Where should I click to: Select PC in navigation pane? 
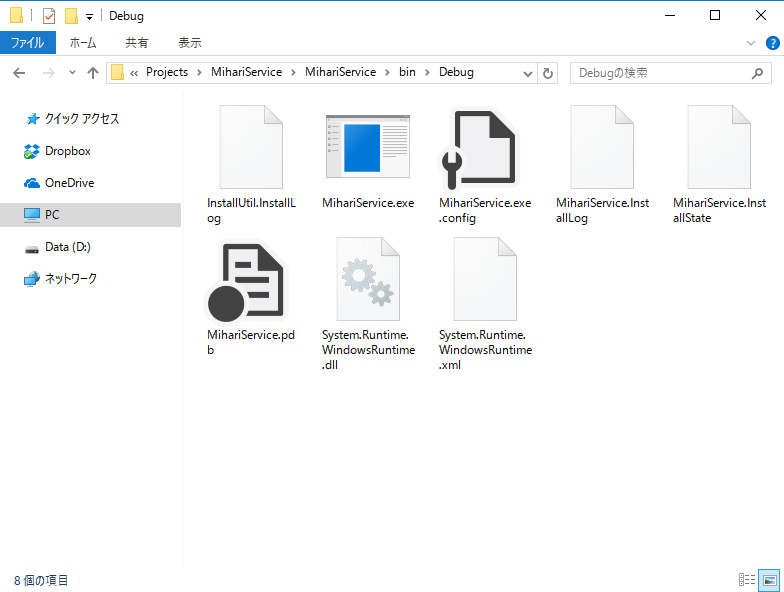(x=90, y=215)
